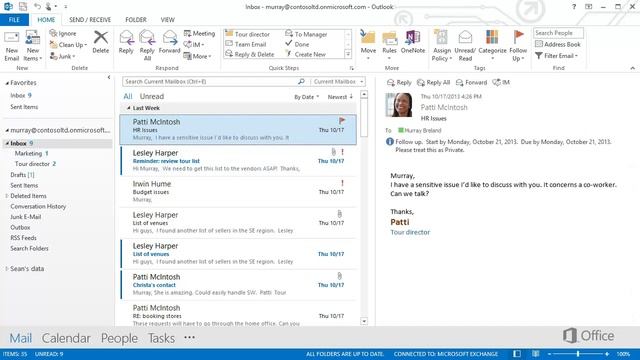Click Reply All in reading pane

click(x=433, y=82)
